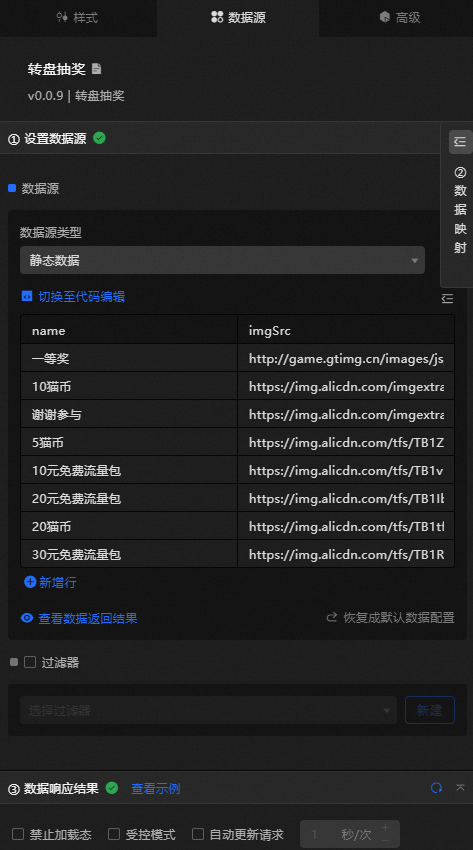
Task: Switch to the 数据源 tab
Action: (x=238, y=17)
